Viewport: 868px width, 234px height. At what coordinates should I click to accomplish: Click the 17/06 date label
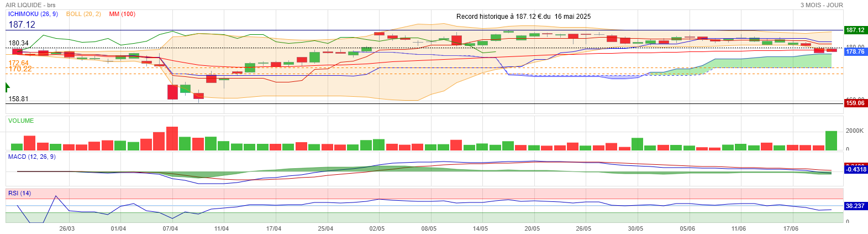(791, 228)
